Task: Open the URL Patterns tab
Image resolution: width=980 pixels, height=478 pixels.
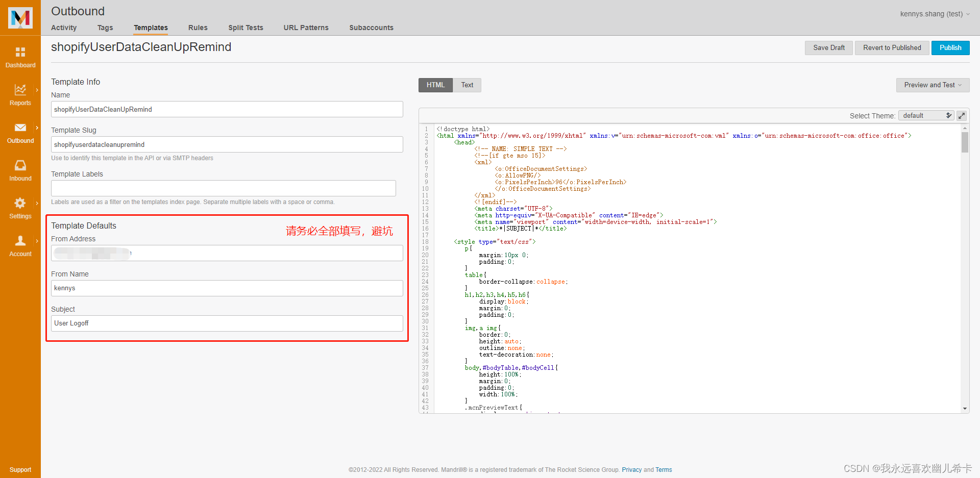Action: [x=305, y=28]
